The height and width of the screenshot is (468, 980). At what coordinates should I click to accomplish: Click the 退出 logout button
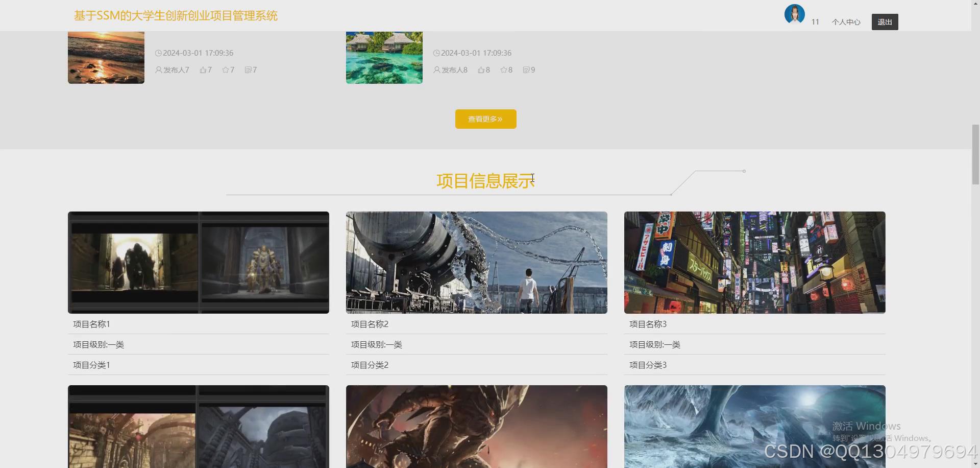click(x=885, y=22)
